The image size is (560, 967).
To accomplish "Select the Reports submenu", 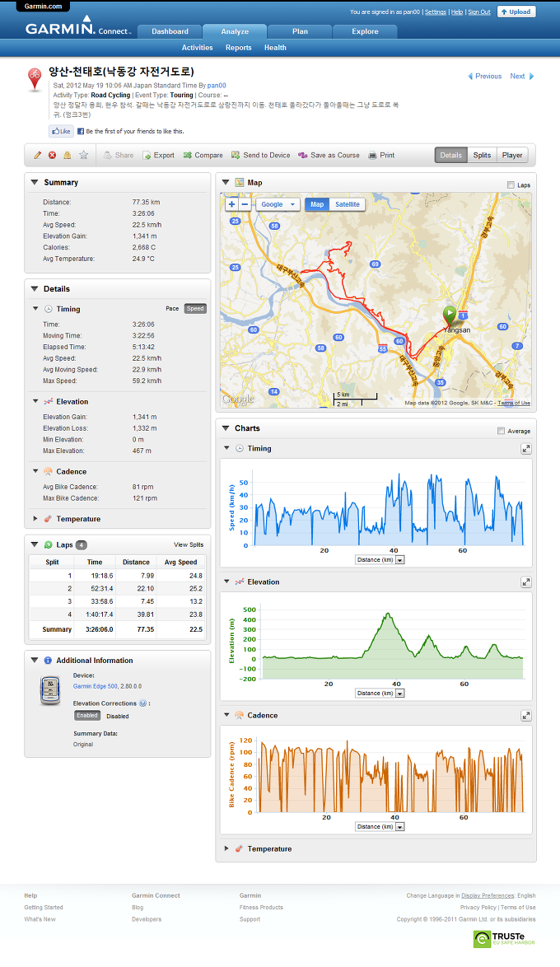I will [239, 48].
